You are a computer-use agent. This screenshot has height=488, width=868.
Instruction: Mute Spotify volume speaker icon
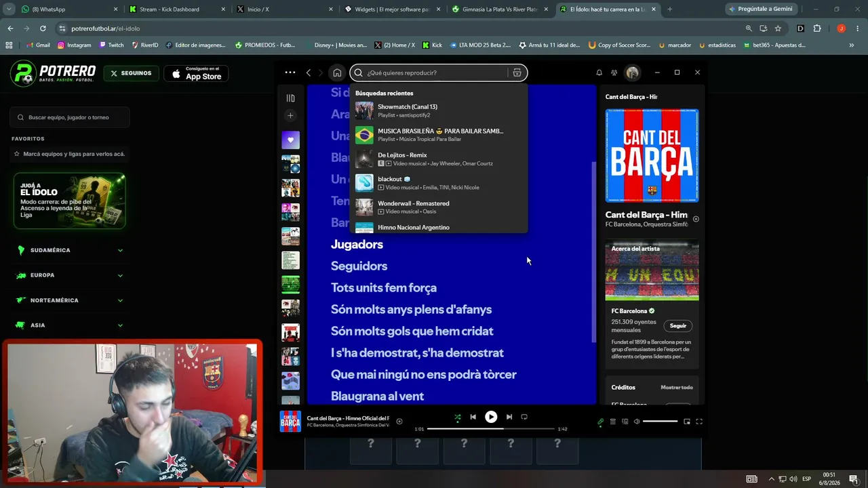pyautogui.click(x=637, y=422)
